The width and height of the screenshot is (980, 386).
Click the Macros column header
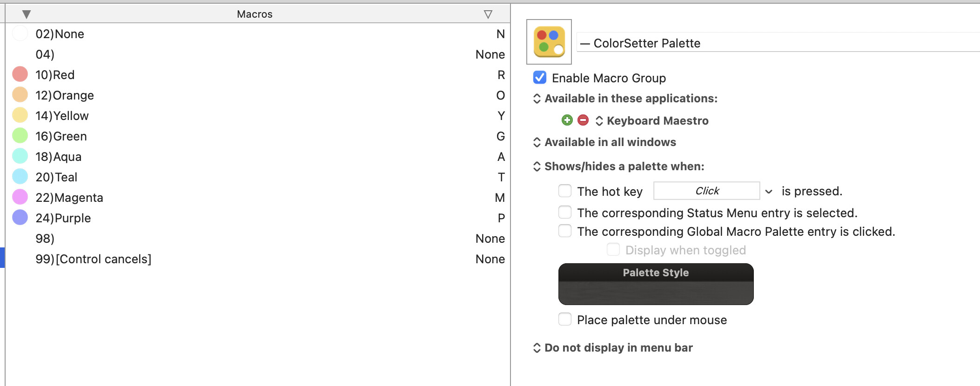tap(255, 14)
